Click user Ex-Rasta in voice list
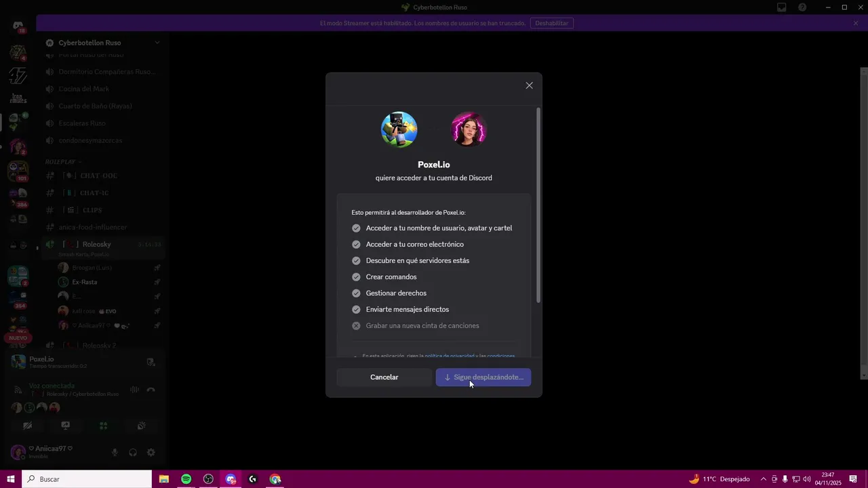868x488 pixels. pos(85,282)
